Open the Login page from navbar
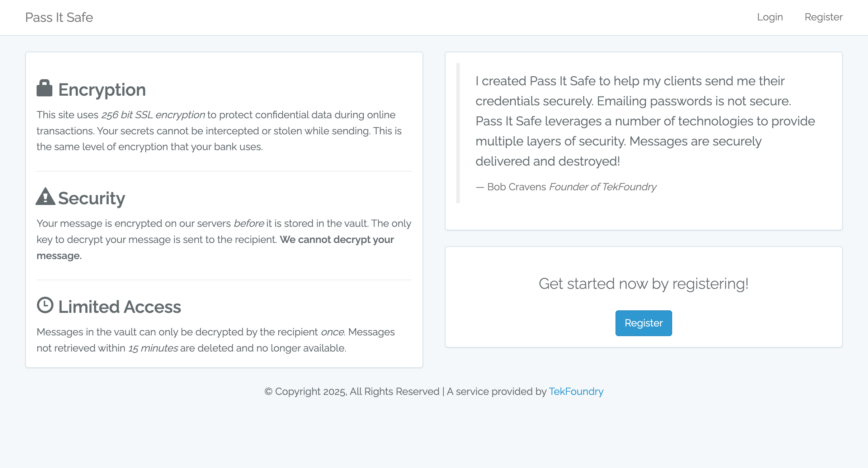This screenshot has height=468, width=868. [770, 17]
